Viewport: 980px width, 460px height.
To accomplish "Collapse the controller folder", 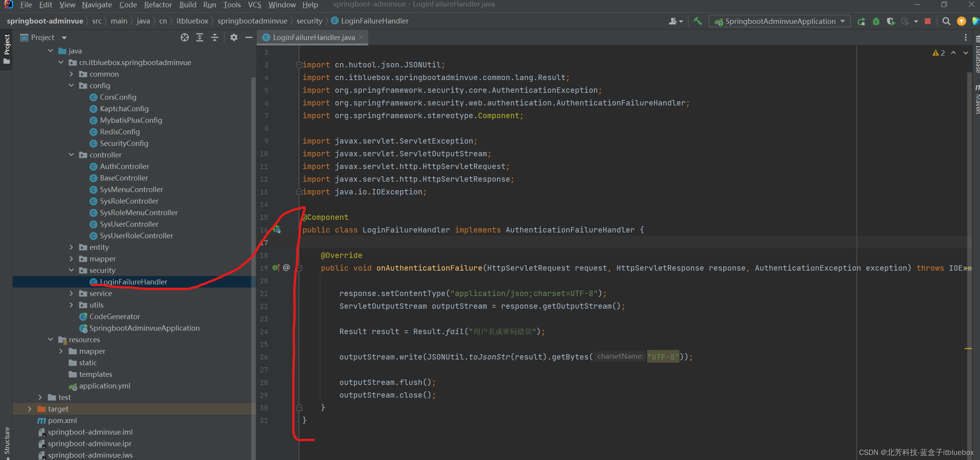I will [x=72, y=155].
